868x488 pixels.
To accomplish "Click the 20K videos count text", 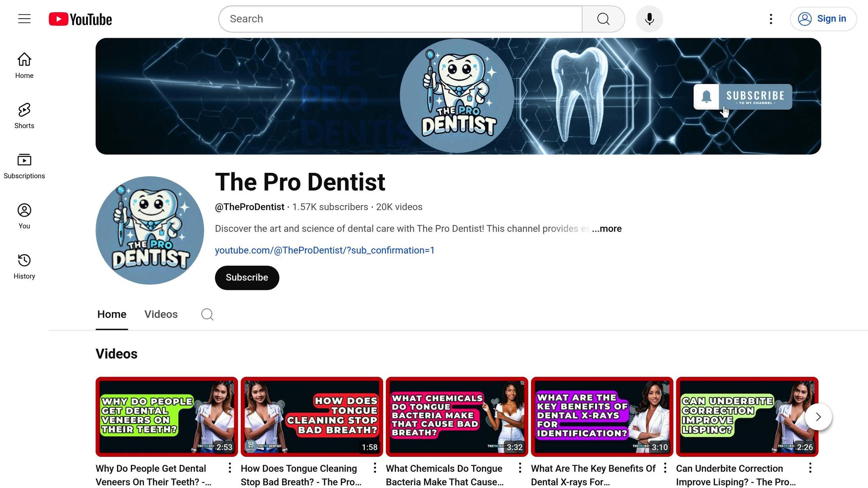I will coord(399,207).
